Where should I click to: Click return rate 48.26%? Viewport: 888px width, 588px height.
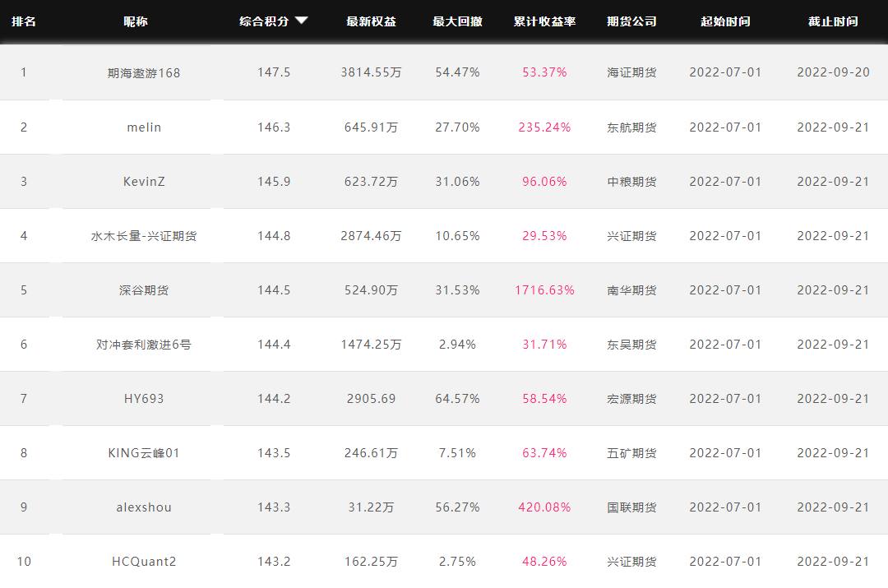pyautogui.click(x=545, y=562)
